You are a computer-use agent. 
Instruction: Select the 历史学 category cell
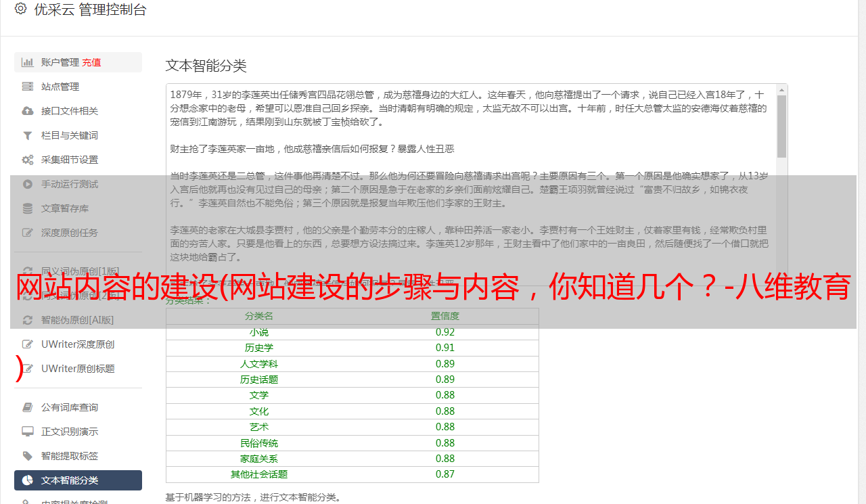[259, 348]
